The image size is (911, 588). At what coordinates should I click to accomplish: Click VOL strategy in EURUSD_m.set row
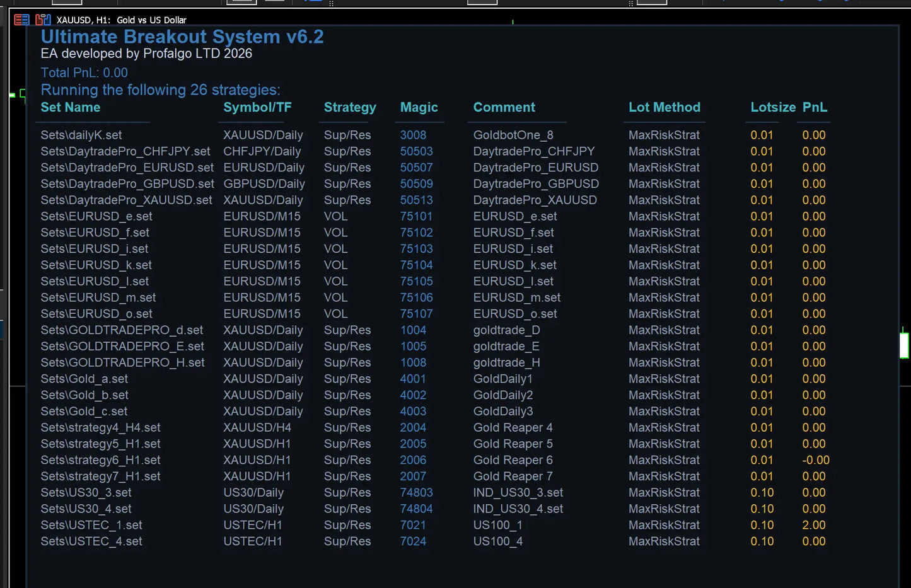click(x=336, y=297)
